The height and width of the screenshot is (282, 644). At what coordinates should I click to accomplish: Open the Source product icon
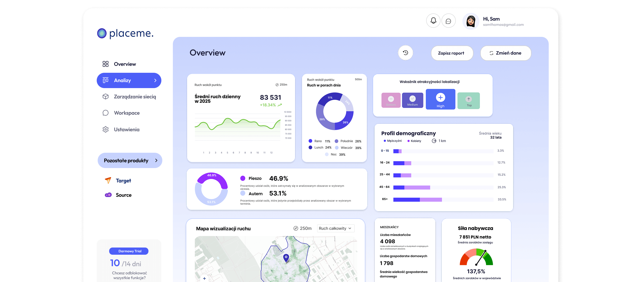tap(108, 195)
